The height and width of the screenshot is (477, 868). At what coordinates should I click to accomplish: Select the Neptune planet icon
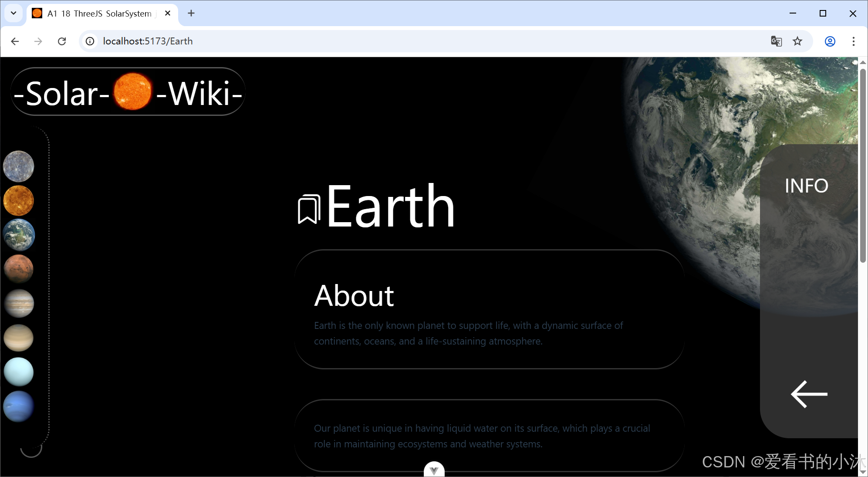click(x=19, y=406)
